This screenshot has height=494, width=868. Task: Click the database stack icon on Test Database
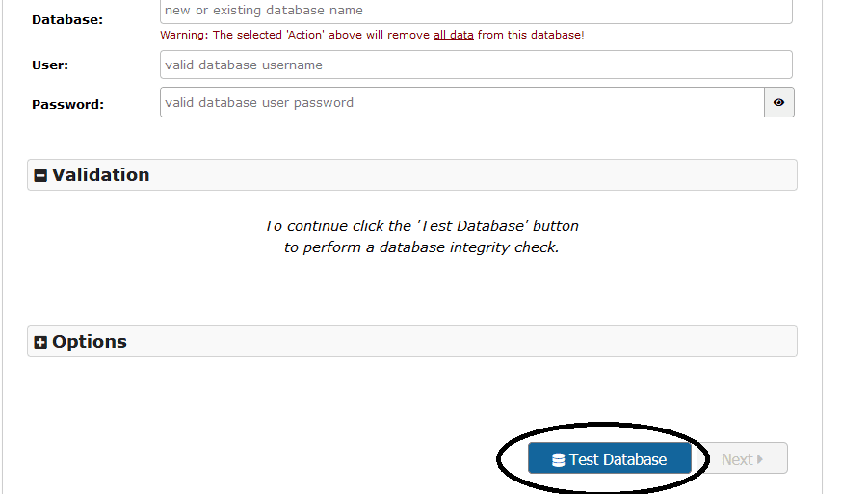pos(558,460)
